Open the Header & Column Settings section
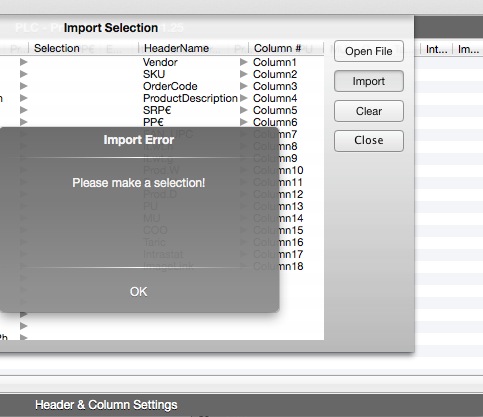The width and height of the screenshot is (483, 417). [106, 405]
